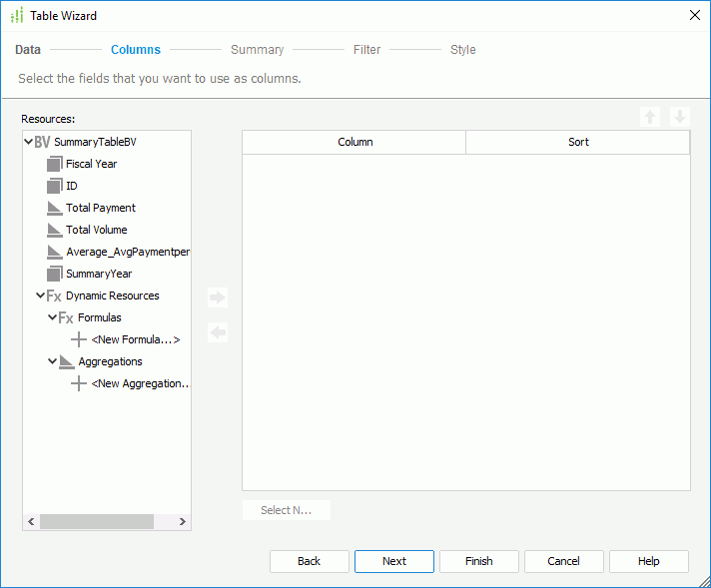Click the Finish button

tap(478, 561)
